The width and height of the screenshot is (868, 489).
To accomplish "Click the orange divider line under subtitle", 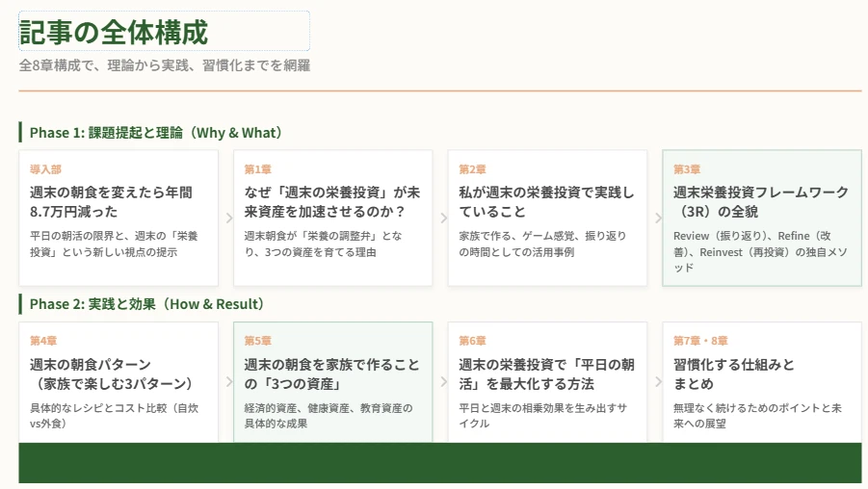I will click(439, 90).
